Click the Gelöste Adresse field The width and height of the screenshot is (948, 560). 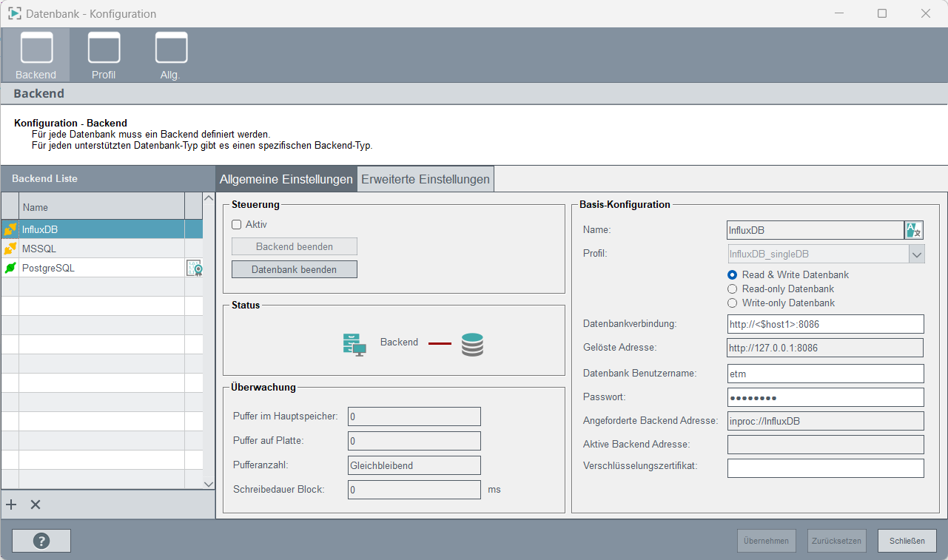[x=826, y=348]
